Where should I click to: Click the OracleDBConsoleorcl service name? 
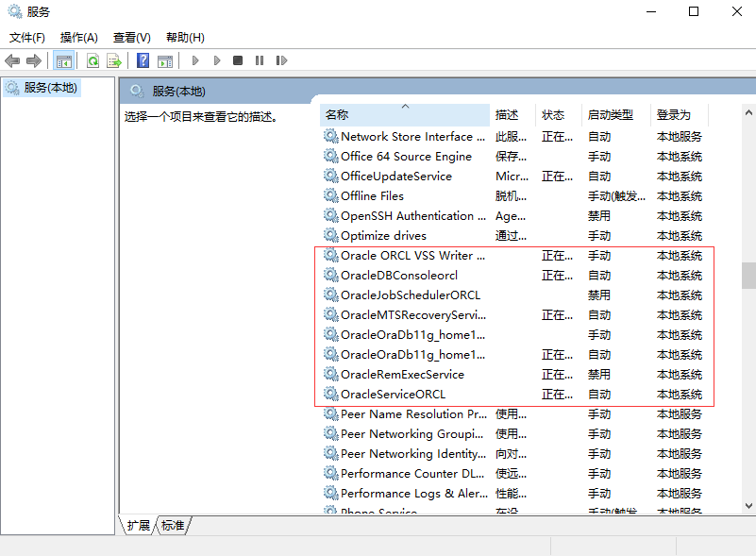point(399,276)
